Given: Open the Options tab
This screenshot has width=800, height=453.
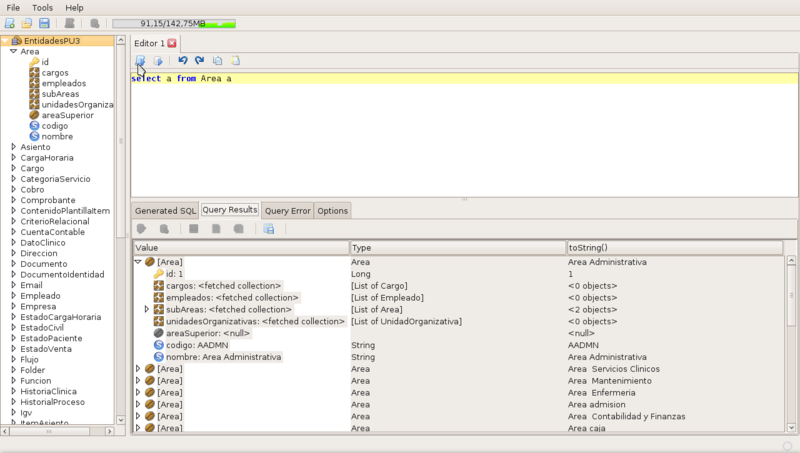Looking at the screenshot, I should pos(333,211).
